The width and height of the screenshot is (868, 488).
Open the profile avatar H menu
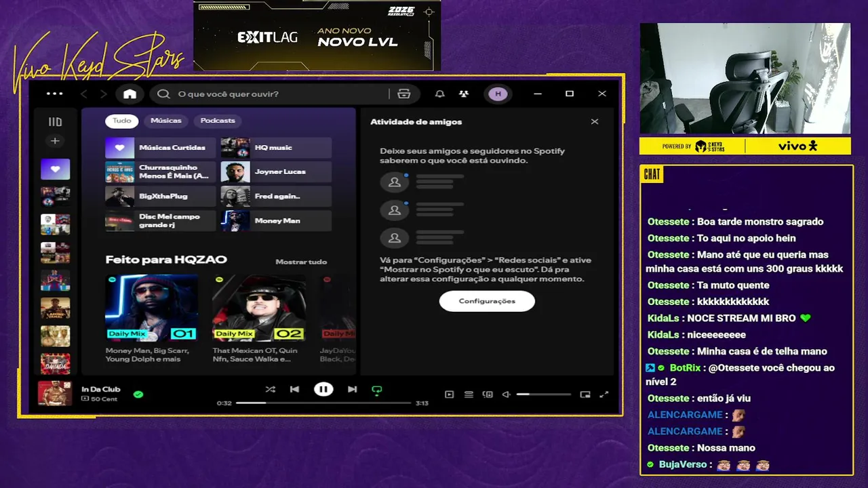[498, 94]
